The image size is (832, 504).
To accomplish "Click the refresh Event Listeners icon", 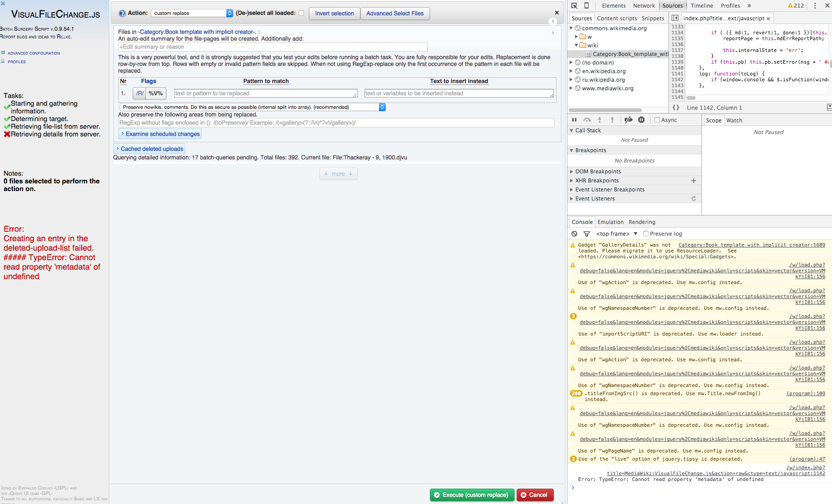I will click(x=694, y=199).
